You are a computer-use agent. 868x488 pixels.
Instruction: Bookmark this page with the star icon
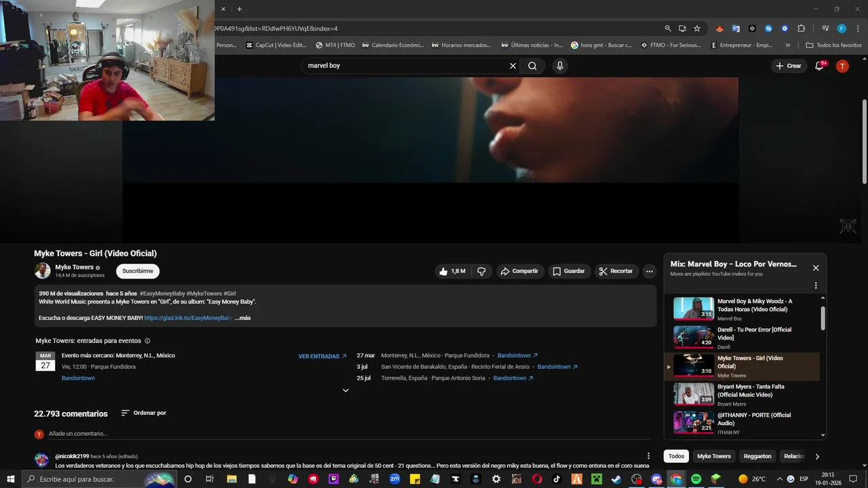coord(697,28)
